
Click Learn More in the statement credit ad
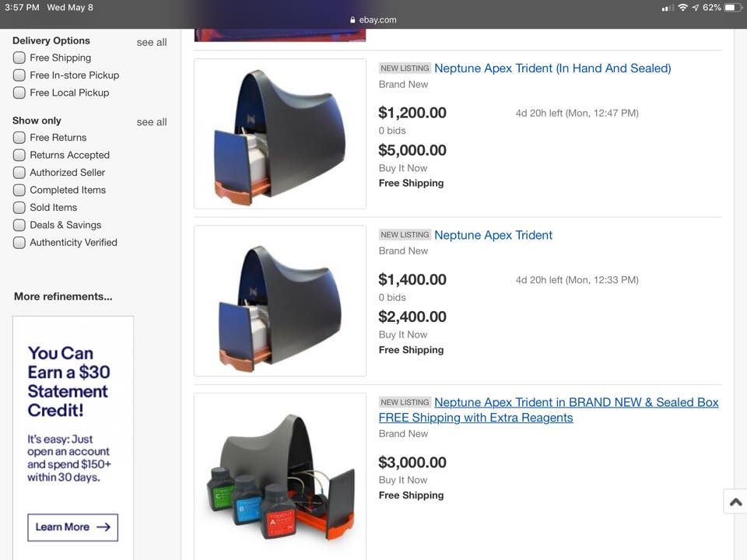[73, 527]
